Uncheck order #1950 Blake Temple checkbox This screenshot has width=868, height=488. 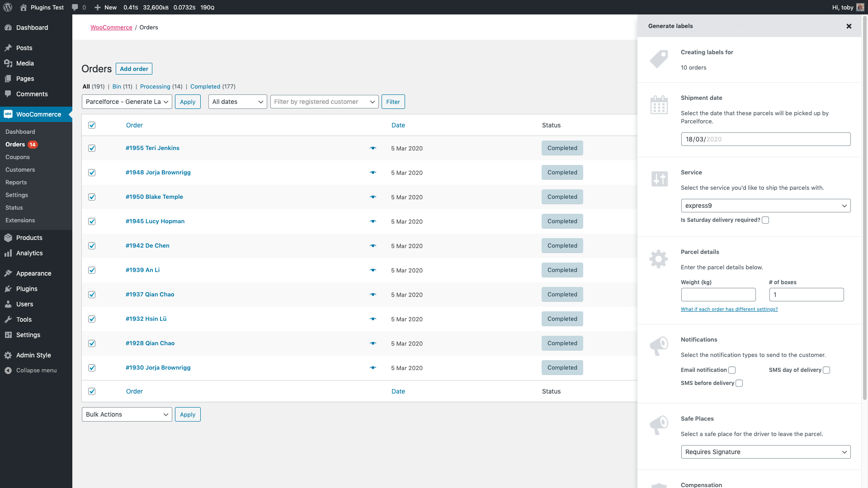92,197
